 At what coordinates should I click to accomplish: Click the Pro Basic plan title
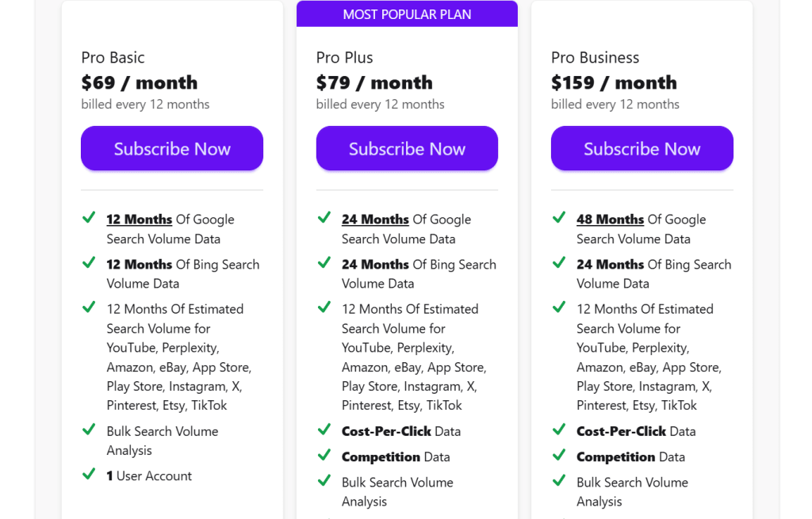pyautogui.click(x=113, y=58)
